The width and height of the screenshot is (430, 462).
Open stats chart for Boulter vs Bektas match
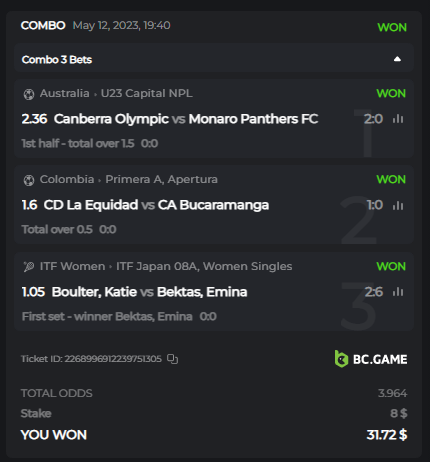[398, 292]
